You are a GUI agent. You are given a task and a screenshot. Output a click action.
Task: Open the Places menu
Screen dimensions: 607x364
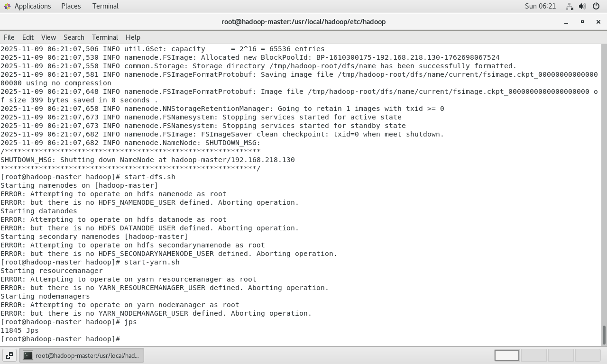pos(71,6)
